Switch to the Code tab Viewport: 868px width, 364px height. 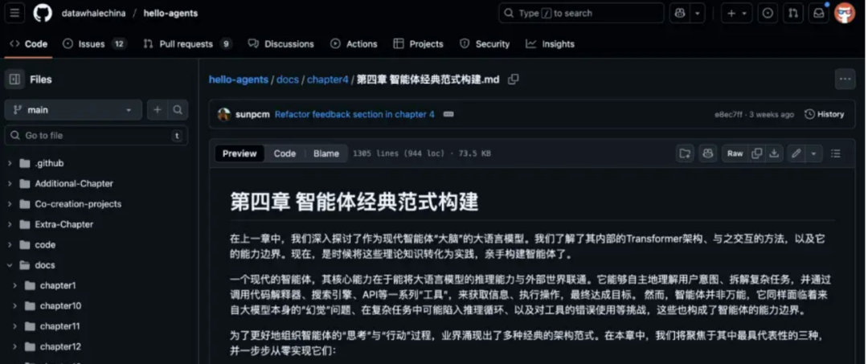pos(29,43)
